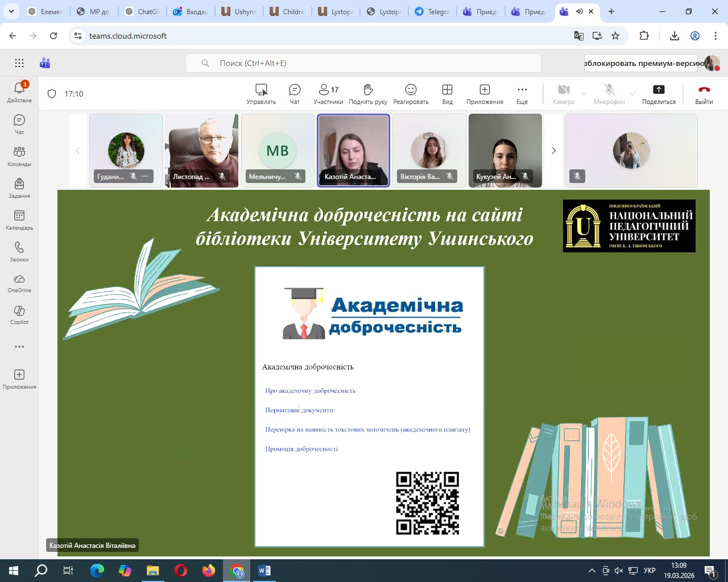728x582 pixels.
Task: Open the React emoji menu
Action: coord(411,94)
